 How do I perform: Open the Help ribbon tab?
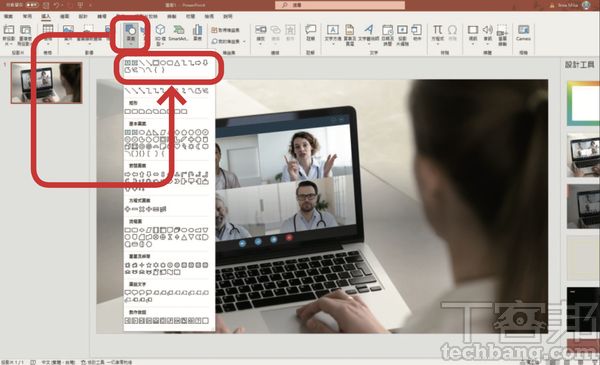pyautogui.click(x=228, y=16)
